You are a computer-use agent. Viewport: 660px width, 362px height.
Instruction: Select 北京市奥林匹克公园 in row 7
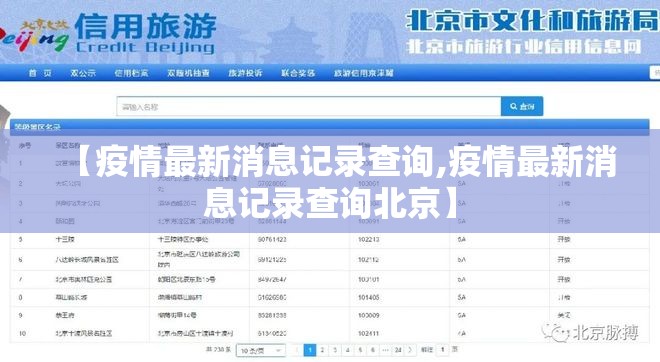click(84, 279)
